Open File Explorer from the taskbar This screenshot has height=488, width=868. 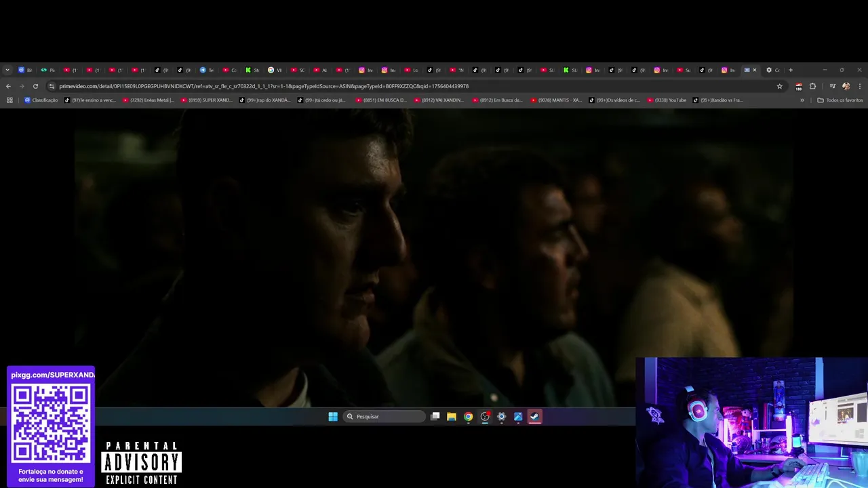click(x=452, y=417)
